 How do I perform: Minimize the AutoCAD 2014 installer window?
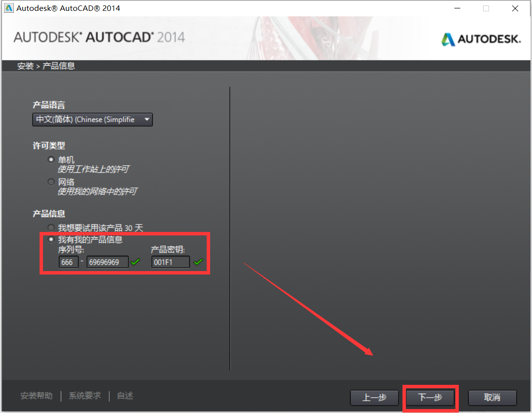(457, 8)
